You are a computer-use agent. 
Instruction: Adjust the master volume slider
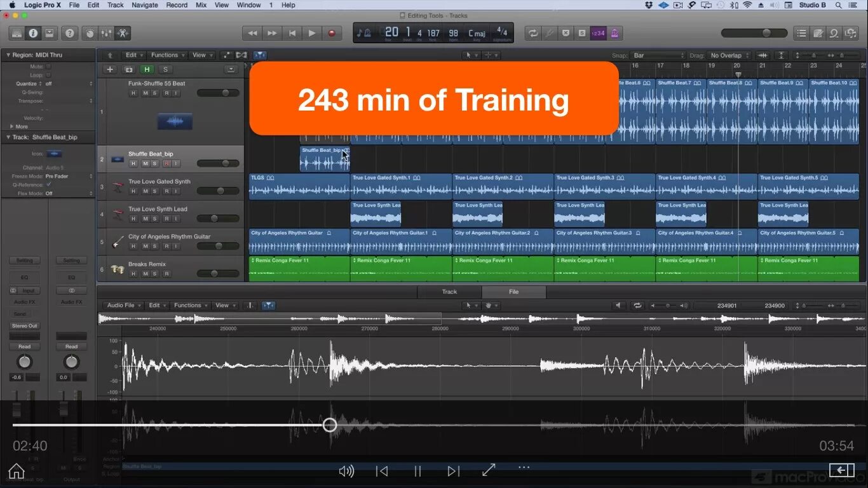[754, 33]
